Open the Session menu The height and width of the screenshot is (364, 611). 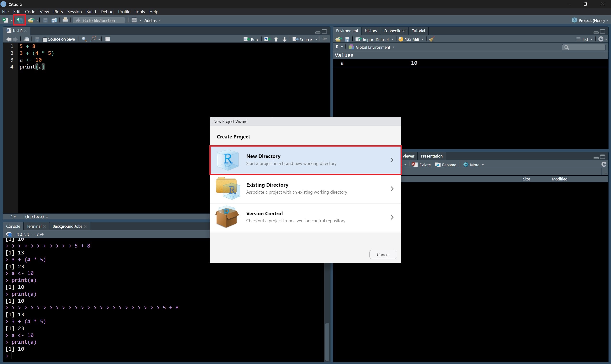coord(74,11)
